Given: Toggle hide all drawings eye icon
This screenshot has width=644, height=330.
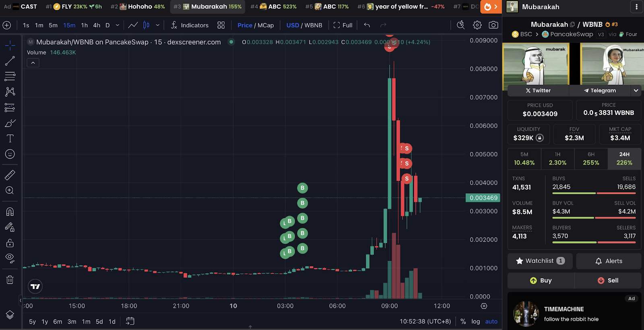Looking at the screenshot, I should click(x=10, y=258).
